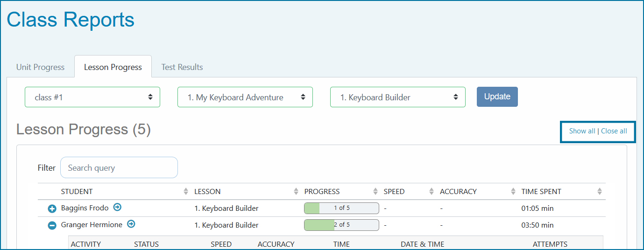Viewport: 644px width, 250px height.
Task: Switch to the Test Results tab
Action: tap(182, 67)
